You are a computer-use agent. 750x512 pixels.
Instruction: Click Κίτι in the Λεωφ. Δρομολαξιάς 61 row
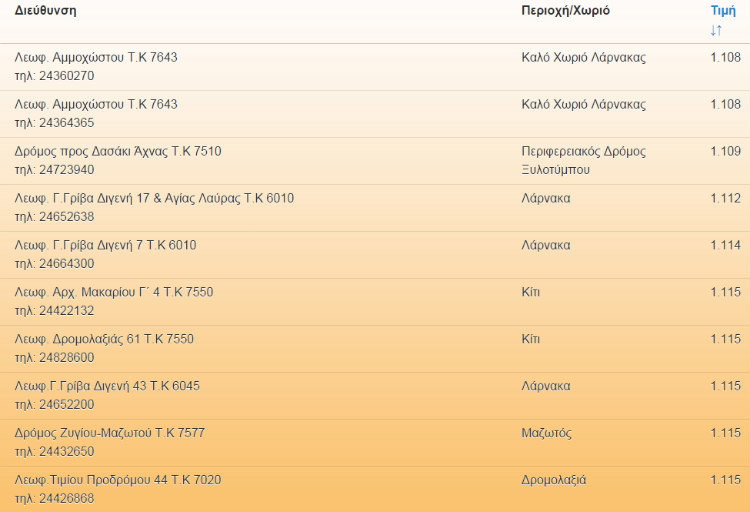click(x=530, y=339)
